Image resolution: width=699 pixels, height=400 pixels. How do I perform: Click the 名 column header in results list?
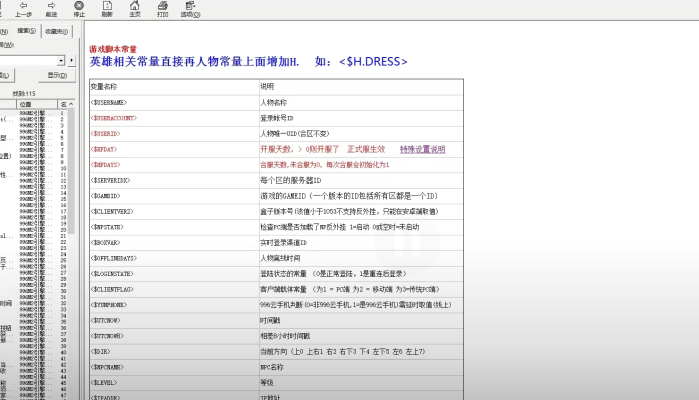[x=63, y=103]
